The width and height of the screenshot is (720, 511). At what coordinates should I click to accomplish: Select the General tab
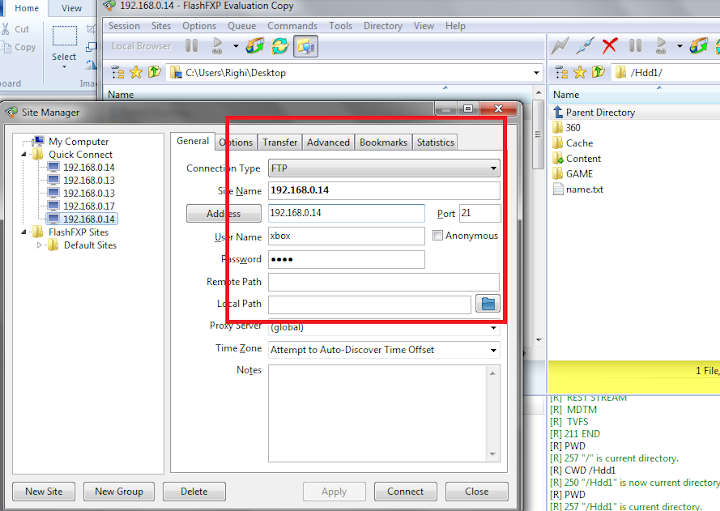click(193, 141)
